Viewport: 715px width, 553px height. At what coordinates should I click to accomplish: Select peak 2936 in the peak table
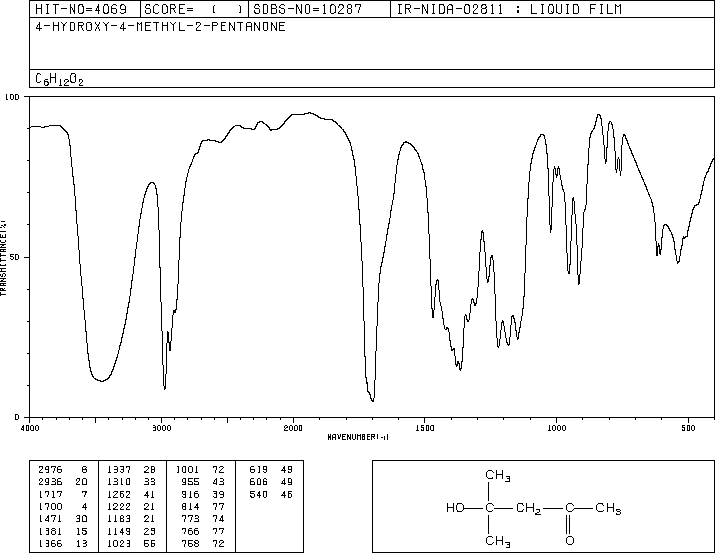[x=50, y=482]
